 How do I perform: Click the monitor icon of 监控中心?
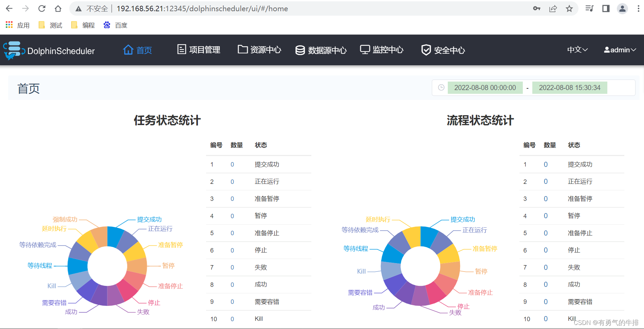pos(364,49)
